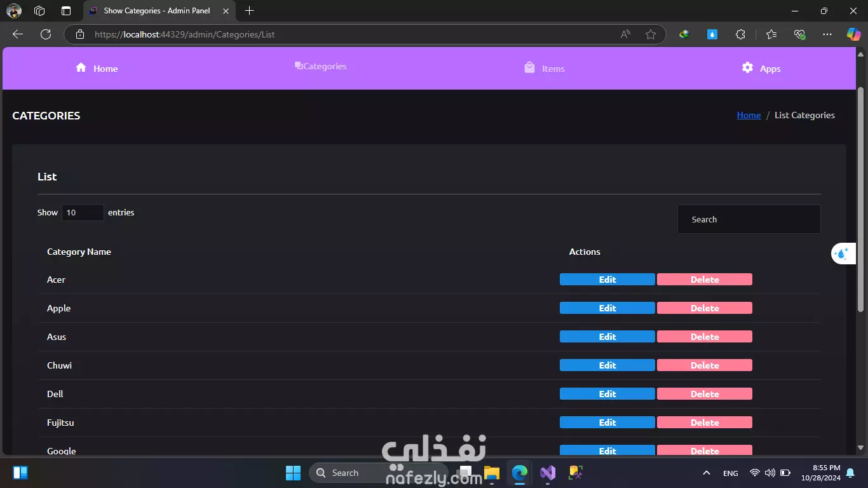Click the address bar URL
Image resolution: width=868 pixels, height=488 pixels.
(x=184, y=34)
